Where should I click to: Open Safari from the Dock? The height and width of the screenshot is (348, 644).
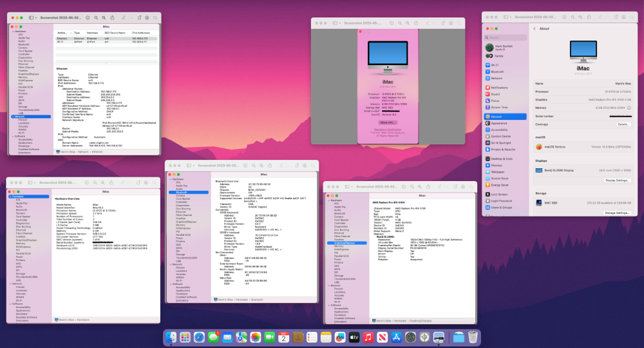click(199, 337)
